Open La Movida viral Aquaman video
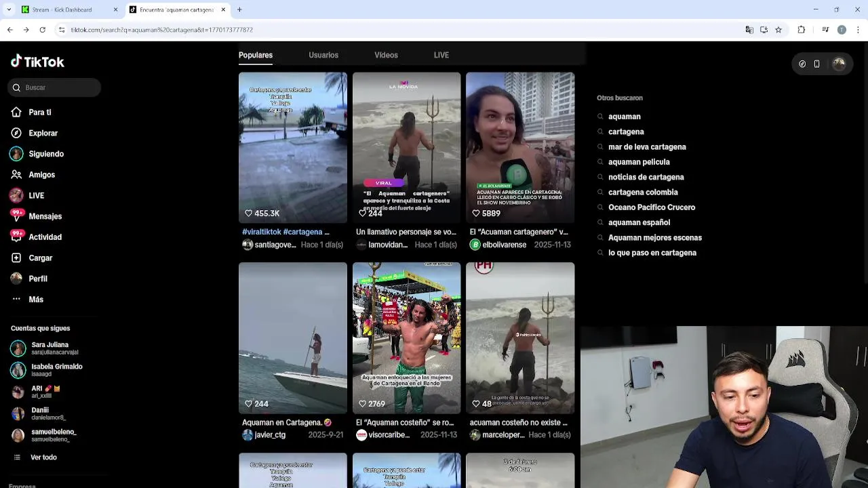The height and width of the screenshot is (488, 868). point(407,148)
